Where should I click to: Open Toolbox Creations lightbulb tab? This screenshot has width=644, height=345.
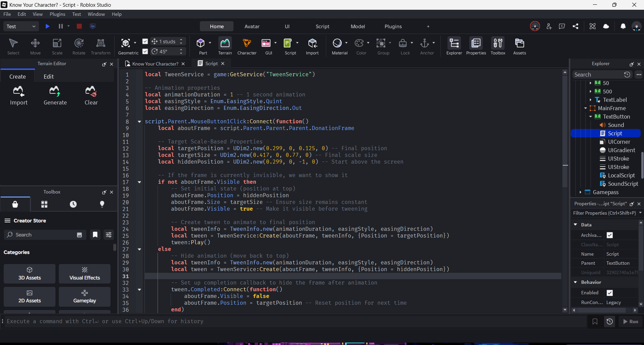coord(102,204)
